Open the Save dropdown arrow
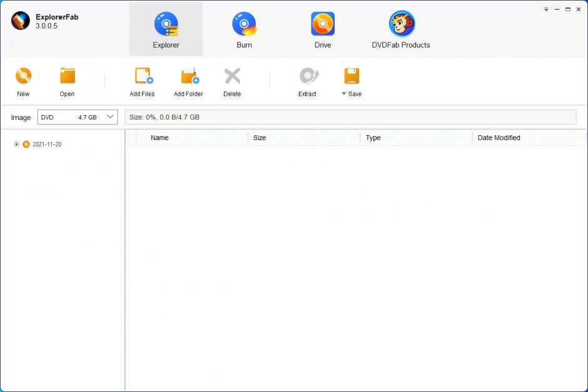Image resolution: width=588 pixels, height=392 pixels. [x=343, y=94]
